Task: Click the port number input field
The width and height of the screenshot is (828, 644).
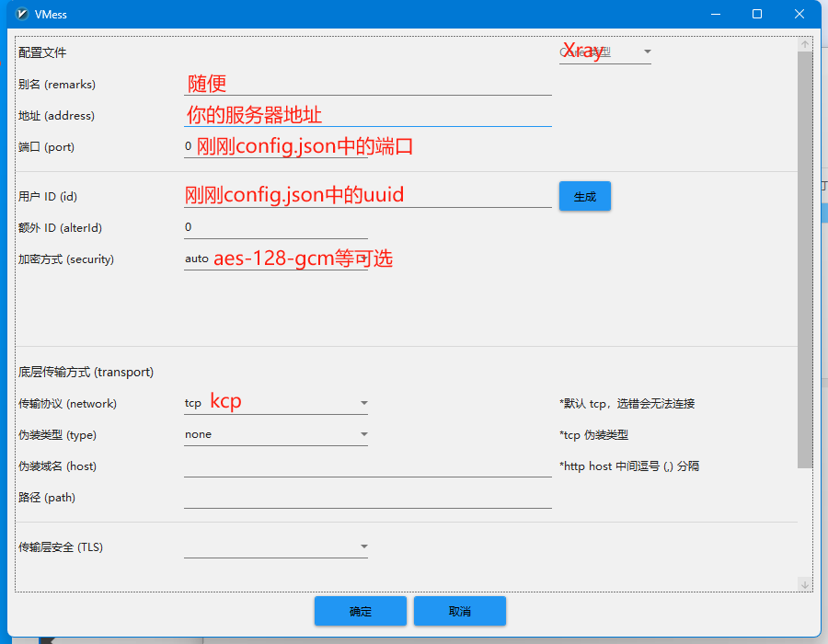Action: click(x=276, y=147)
